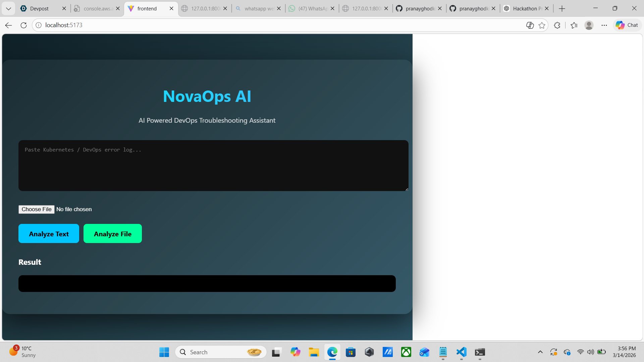Open the favorites list icon
The image size is (644, 362).
[x=574, y=25]
